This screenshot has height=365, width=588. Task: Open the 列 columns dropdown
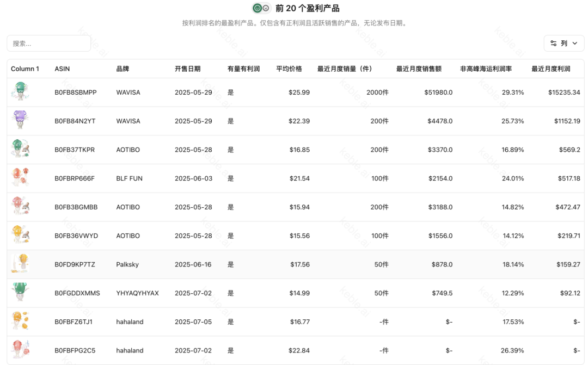tap(564, 43)
